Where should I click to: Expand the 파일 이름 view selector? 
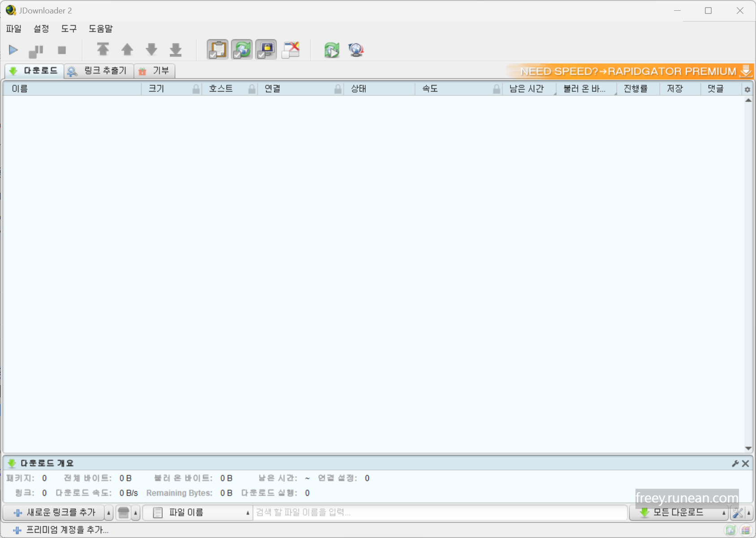click(x=247, y=512)
